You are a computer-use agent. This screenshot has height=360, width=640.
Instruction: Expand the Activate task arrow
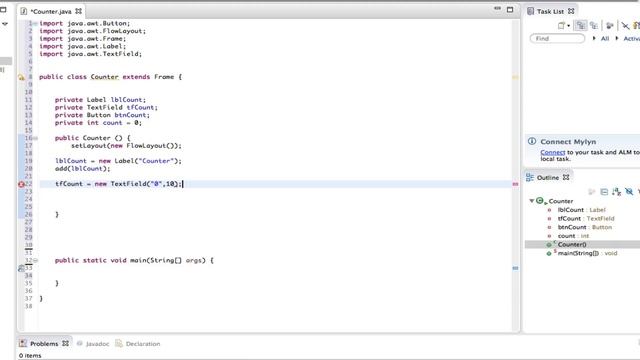pyautogui.click(x=617, y=38)
